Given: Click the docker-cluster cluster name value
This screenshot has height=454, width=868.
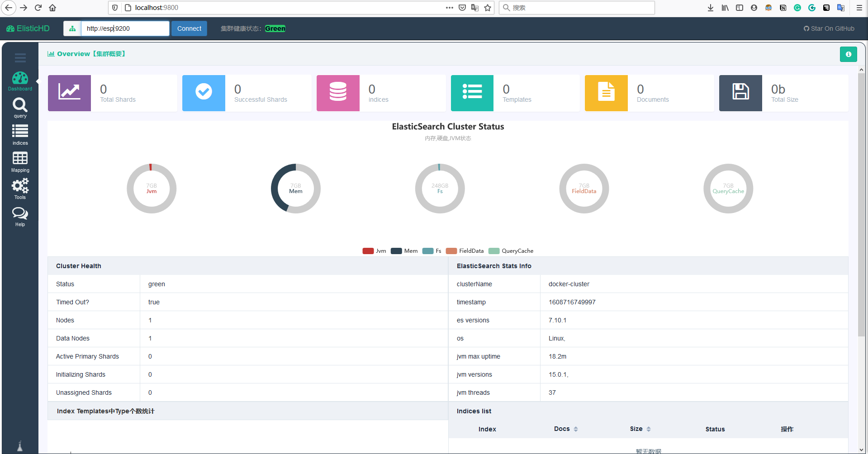Looking at the screenshot, I should coord(569,284).
